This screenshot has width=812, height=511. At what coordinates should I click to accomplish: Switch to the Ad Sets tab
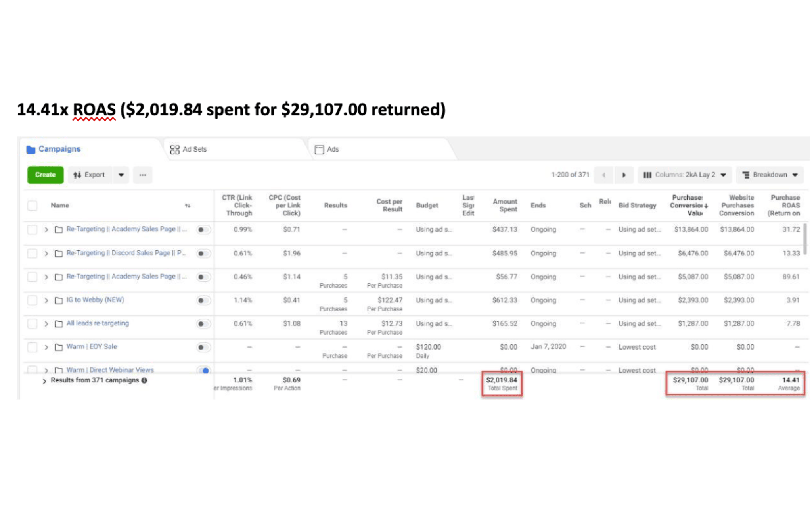[x=194, y=150]
